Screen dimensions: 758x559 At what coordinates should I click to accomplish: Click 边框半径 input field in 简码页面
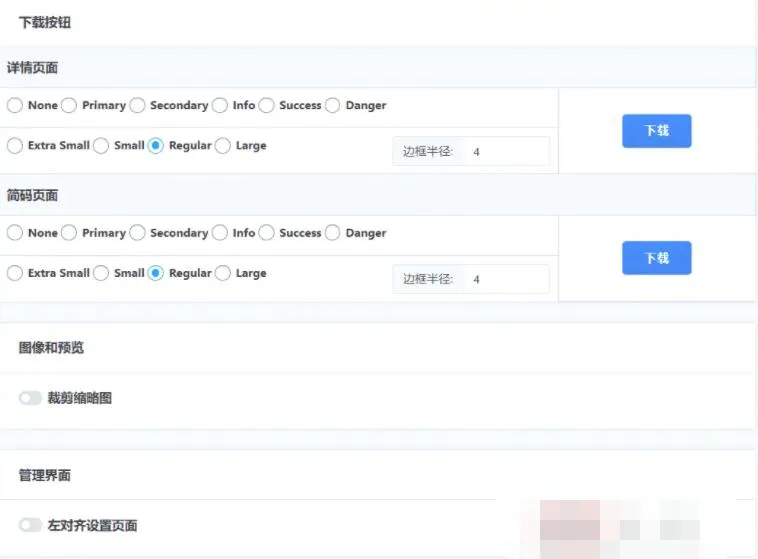(505, 279)
